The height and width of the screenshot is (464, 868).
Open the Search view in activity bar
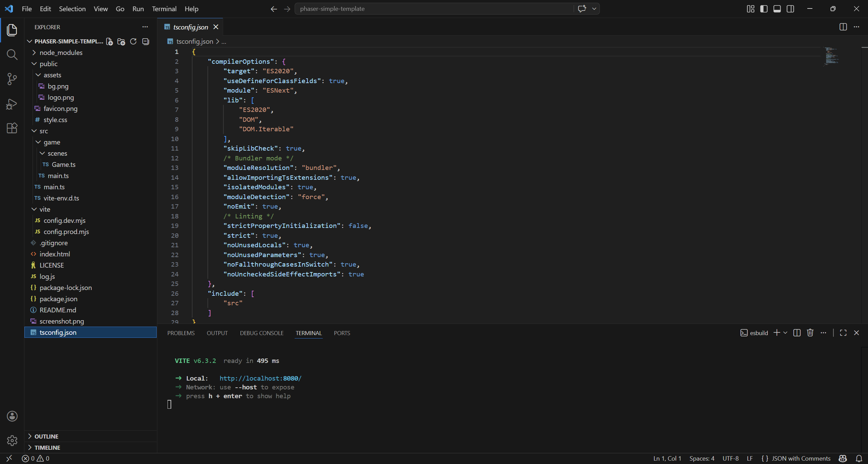click(12, 54)
